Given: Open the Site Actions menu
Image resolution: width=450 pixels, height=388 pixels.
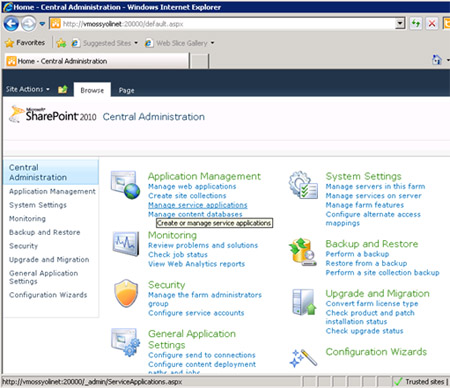Looking at the screenshot, I should 28,89.
